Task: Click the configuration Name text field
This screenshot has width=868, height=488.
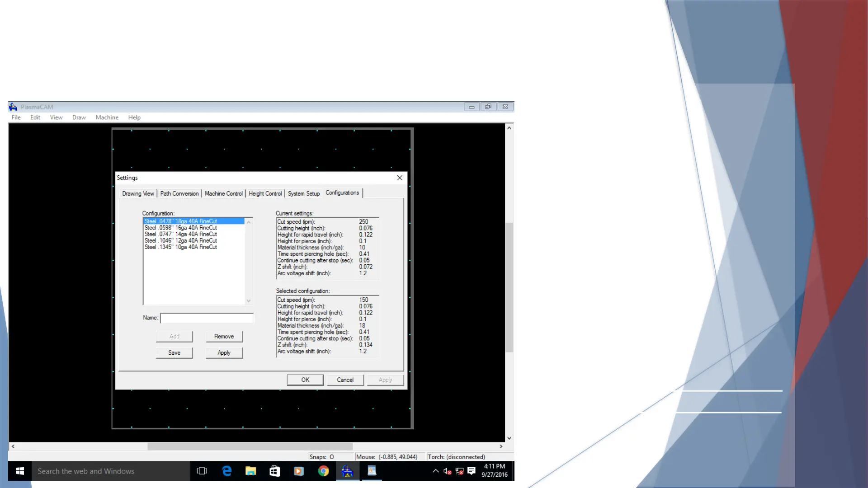Action: point(207,318)
